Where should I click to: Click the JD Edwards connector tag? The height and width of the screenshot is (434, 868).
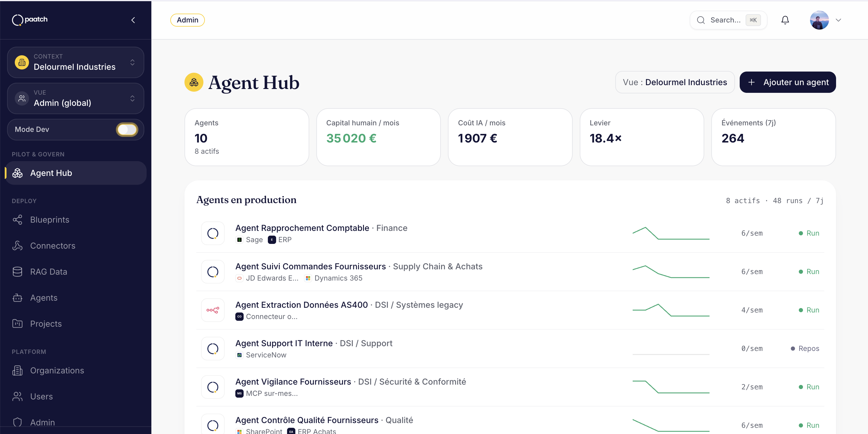[x=267, y=278]
